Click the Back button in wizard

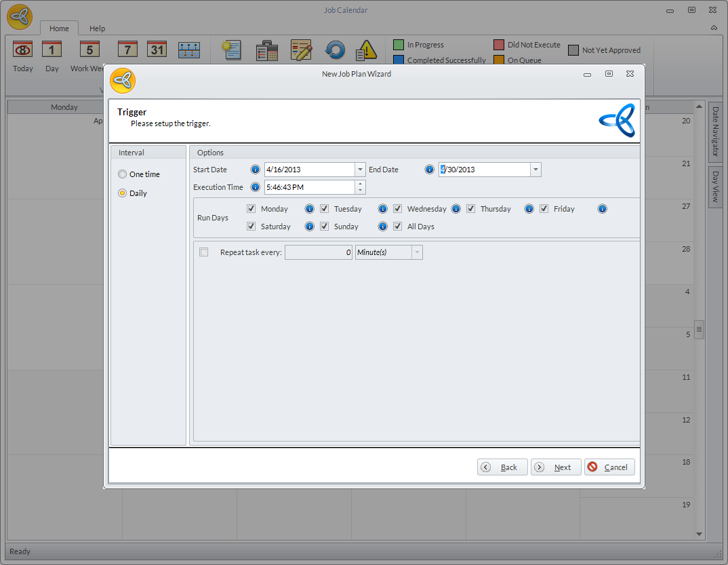coord(502,467)
